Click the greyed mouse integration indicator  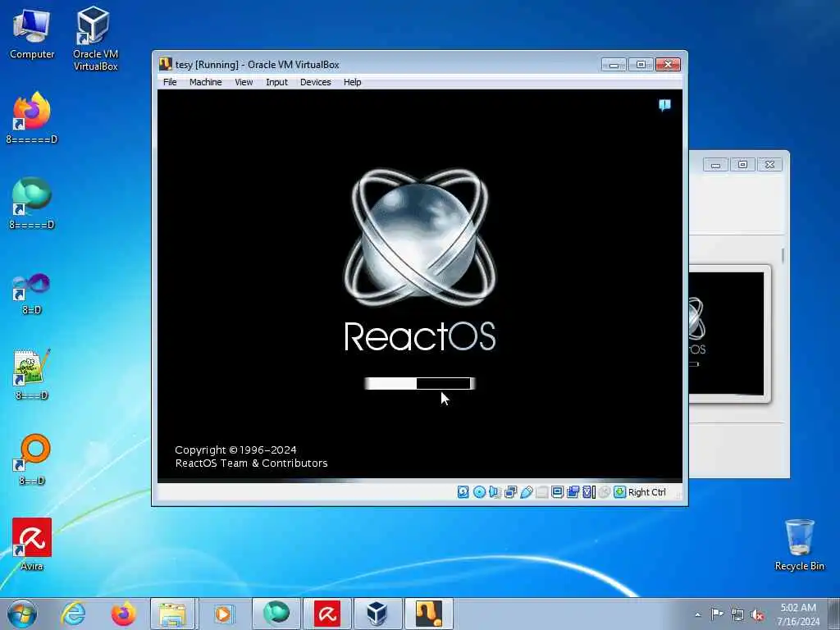pyautogui.click(x=605, y=492)
